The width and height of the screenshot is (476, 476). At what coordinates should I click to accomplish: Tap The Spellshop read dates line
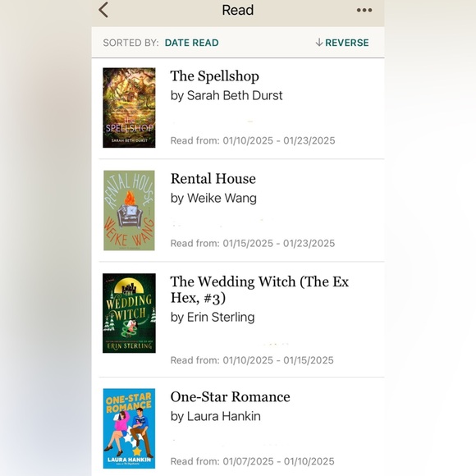click(x=253, y=141)
